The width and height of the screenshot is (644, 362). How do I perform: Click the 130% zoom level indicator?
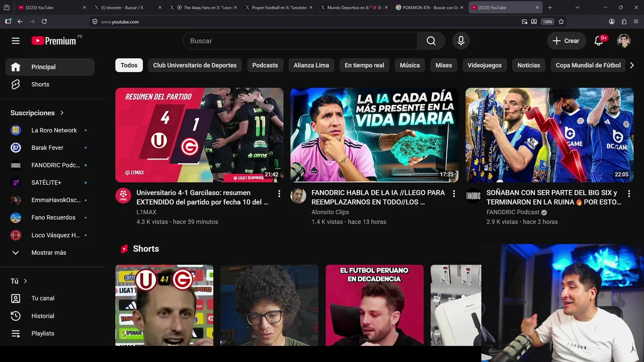coord(547,22)
